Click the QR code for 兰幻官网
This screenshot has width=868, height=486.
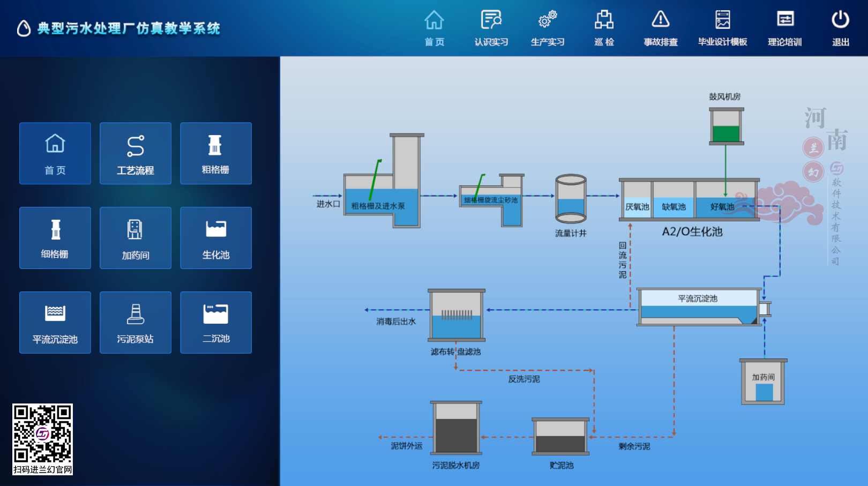click(42, 433)
